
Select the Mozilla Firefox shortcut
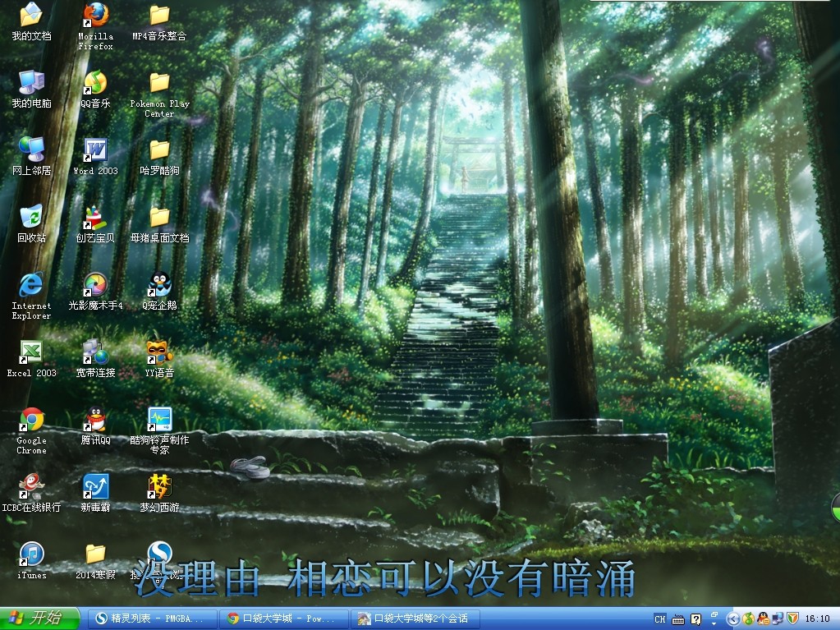(x=95, y=26)
